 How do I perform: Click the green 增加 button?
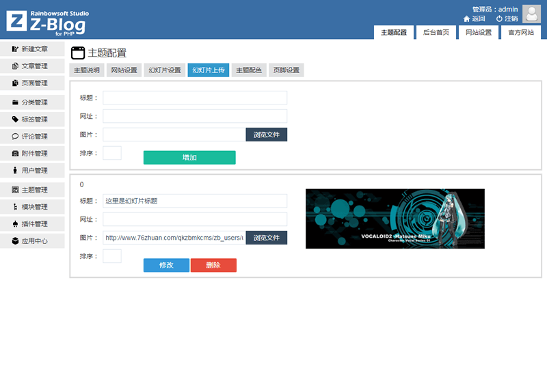tap(189, 158)
